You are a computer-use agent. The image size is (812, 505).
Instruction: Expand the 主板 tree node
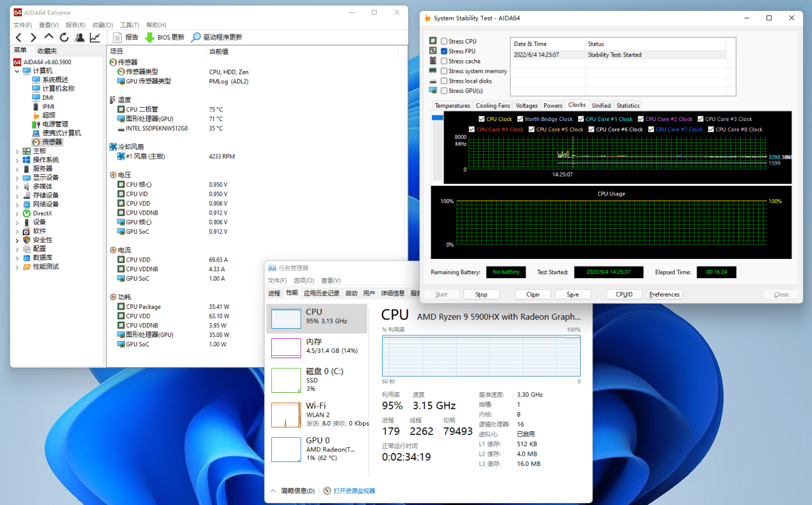pyautogui.click(x=17, y=151)
